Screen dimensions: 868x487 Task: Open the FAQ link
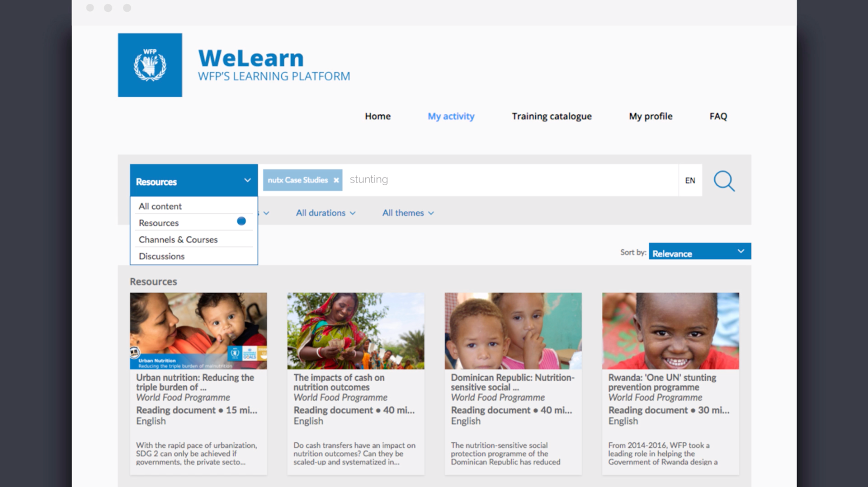[718, 117]
